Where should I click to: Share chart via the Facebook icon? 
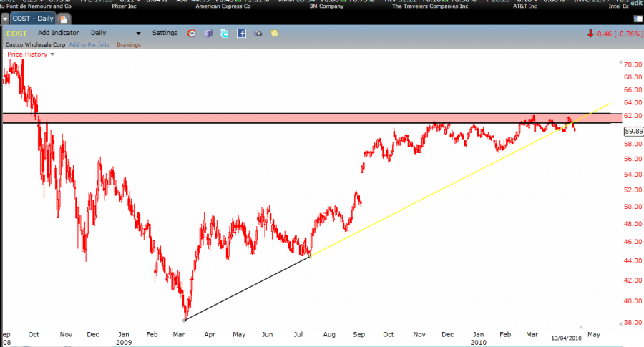(x=242, y=33)
